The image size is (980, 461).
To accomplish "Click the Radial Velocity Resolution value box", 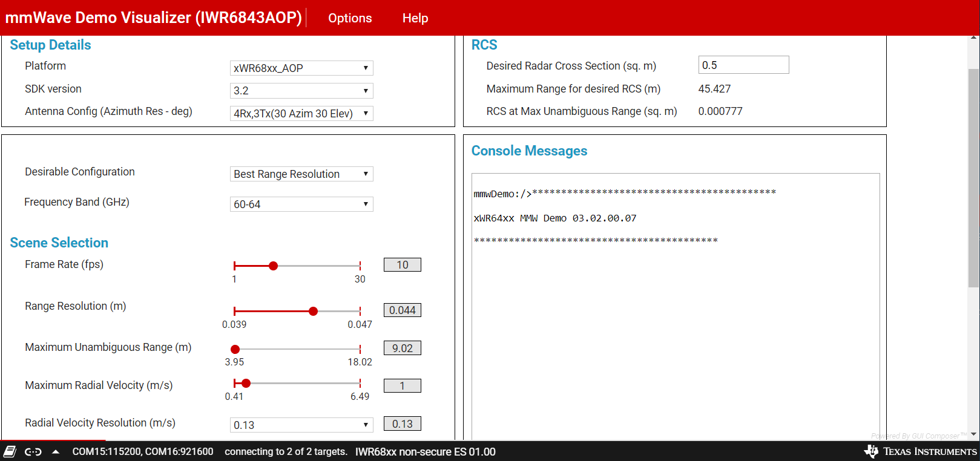I will 403,423.
